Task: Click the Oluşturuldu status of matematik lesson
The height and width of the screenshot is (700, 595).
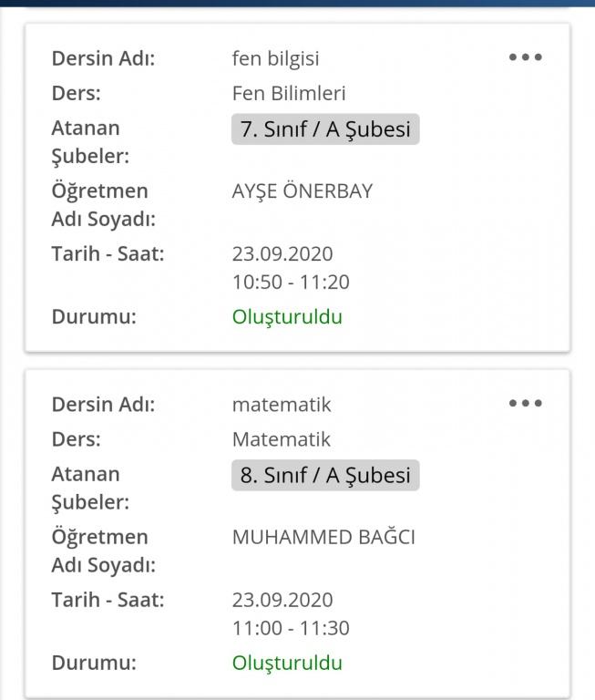Action: 287,663
